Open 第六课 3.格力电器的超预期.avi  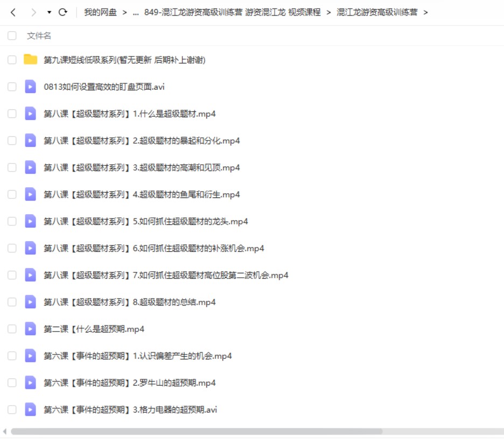[x=130, y=410]
